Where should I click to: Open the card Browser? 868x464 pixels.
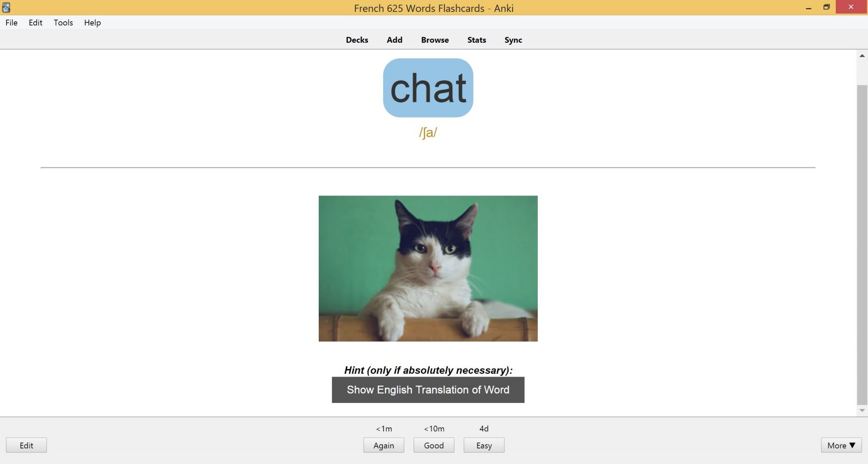click(434, 39)
